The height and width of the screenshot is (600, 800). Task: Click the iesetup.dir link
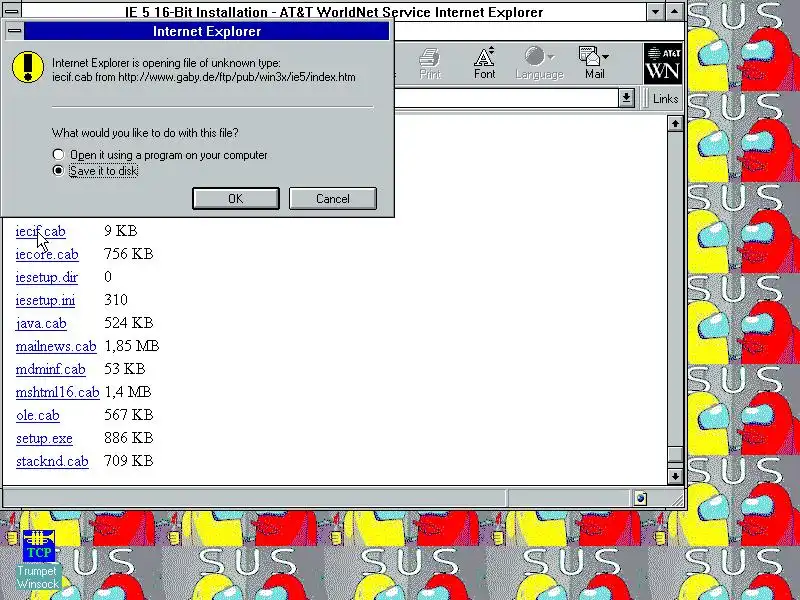(x=46, y=277)
